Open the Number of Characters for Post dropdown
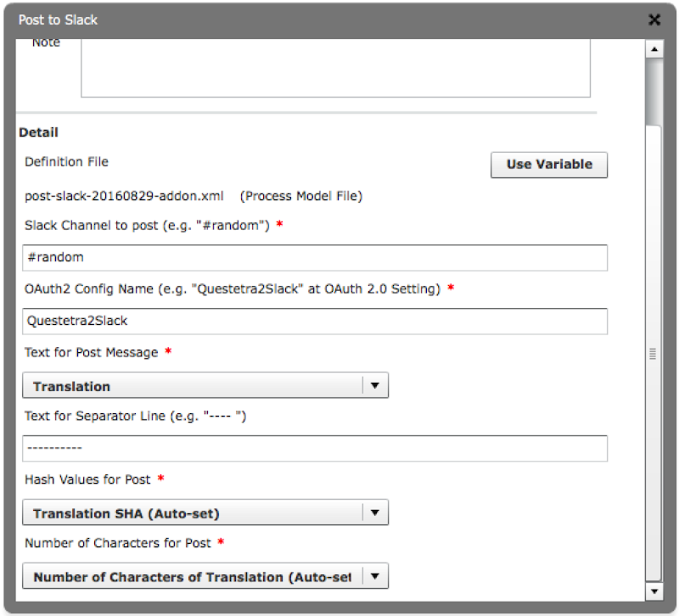Screen dimensions: 679x616 (x=204, y=575)
